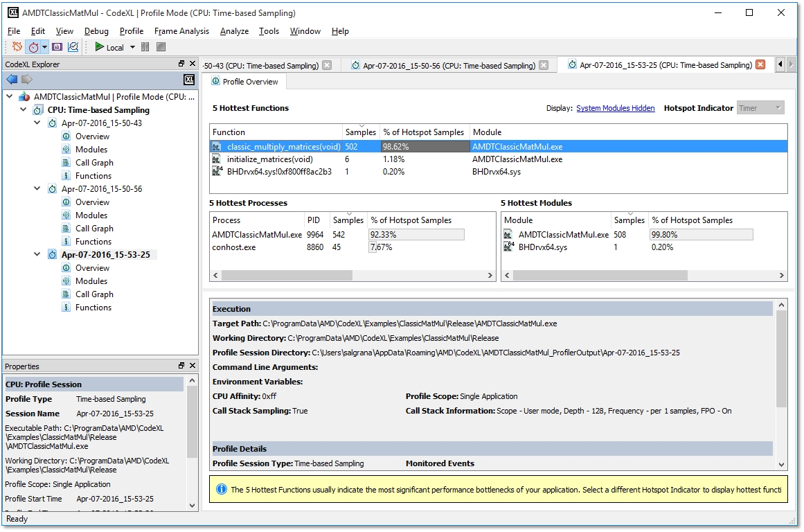Click the Call Graph icon under Apr-07-2016_15-53-25
Image resolution: width=804 pixels, height=532 pixels.
tap(66, 294)
